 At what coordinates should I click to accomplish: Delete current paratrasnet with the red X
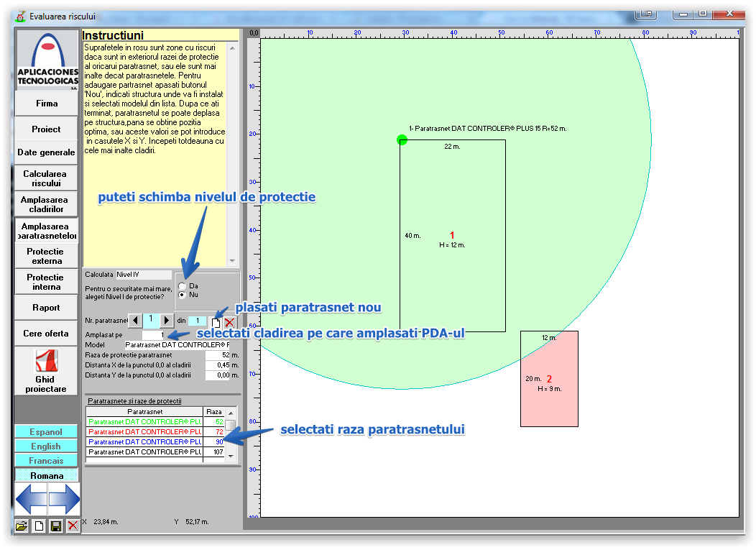pos(229,323)
